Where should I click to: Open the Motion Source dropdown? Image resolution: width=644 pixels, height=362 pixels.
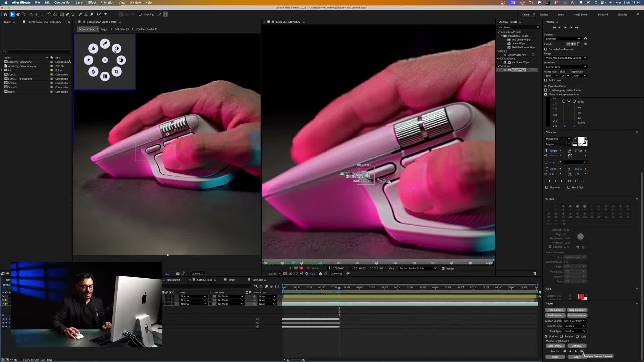coord(575,321)
